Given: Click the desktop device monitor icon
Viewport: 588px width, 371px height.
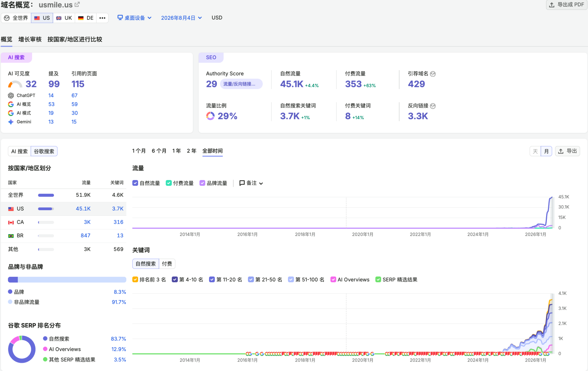Looking at the screenshot, I should [120, 18].
